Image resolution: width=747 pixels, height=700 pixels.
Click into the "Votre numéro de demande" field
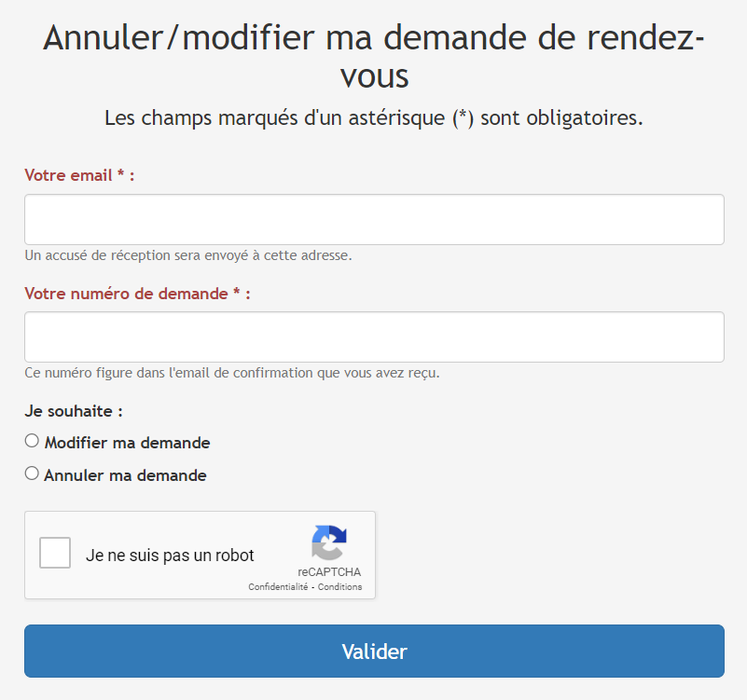(374, 336)
